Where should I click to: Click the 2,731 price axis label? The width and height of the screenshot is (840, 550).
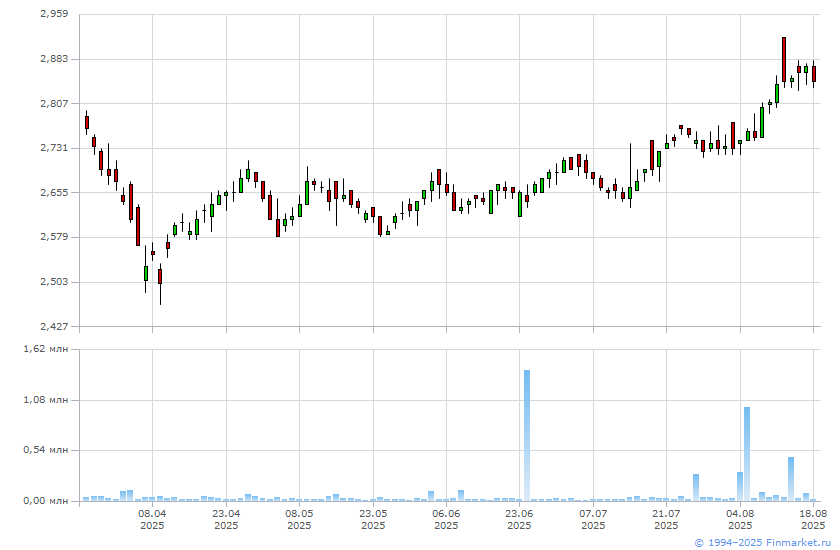[54, 147]
